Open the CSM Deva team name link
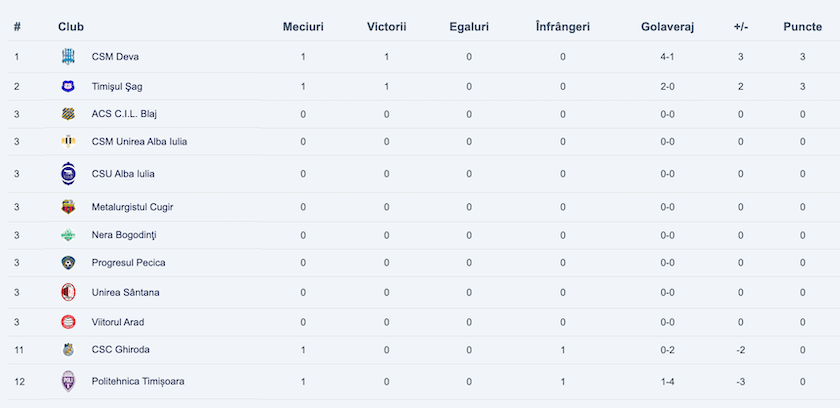 115,57
